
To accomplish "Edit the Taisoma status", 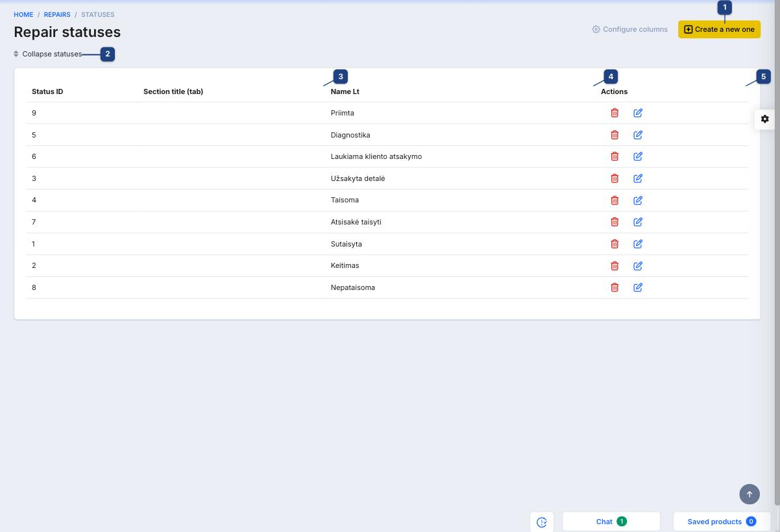I will (638, 200).
